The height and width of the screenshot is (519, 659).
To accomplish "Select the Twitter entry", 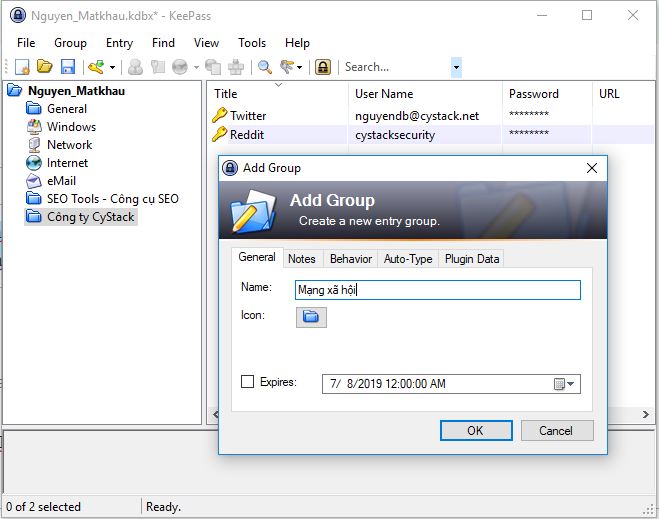I will point(248,116).
